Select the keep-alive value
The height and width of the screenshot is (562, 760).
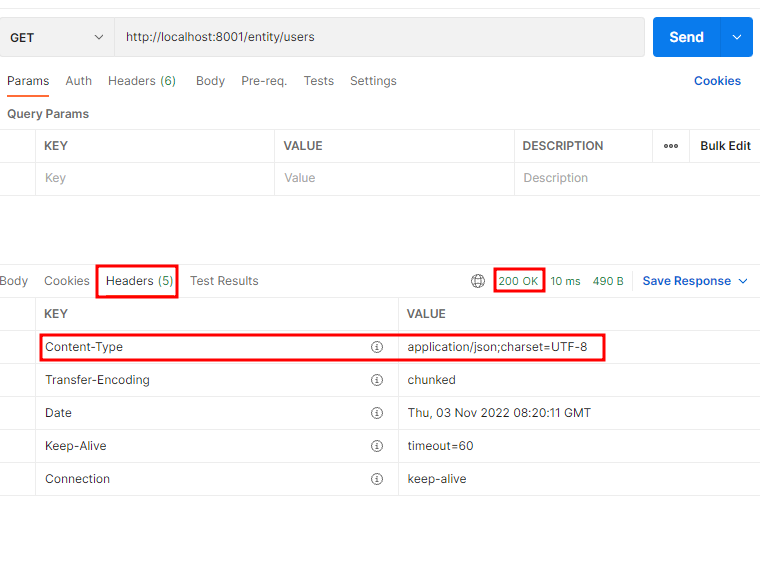pyautogui.click(x=437, y=479)
